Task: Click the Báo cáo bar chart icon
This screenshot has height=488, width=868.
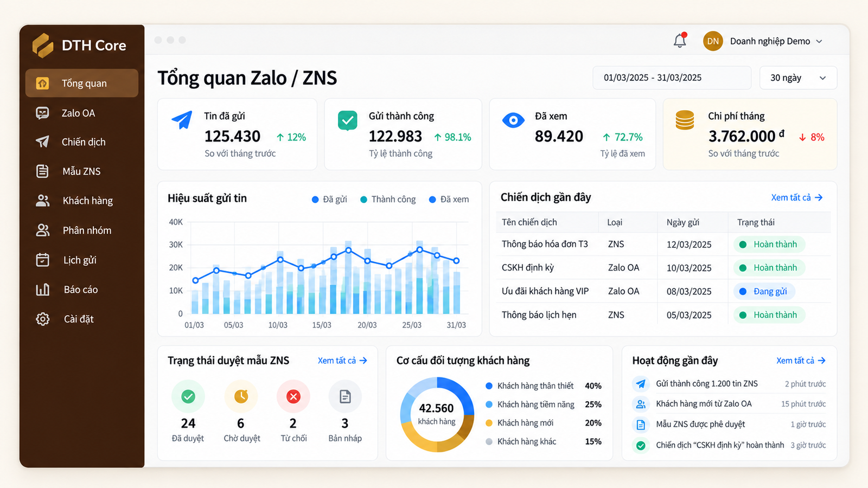Action: click(42, 290)
